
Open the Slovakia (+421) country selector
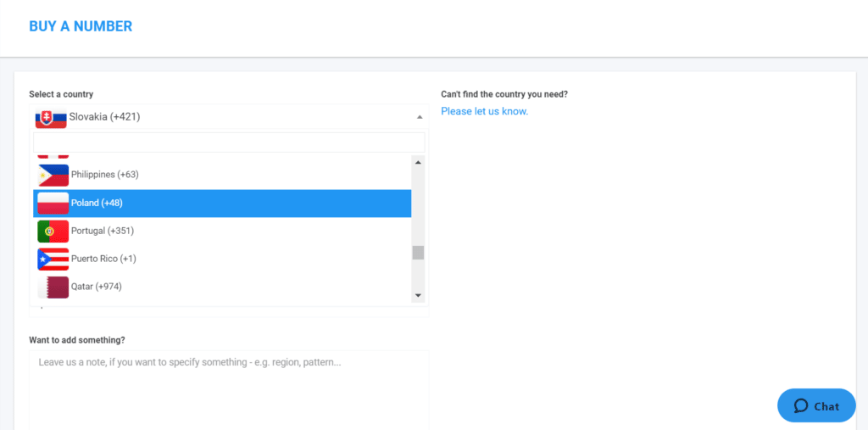pos(229,117)
